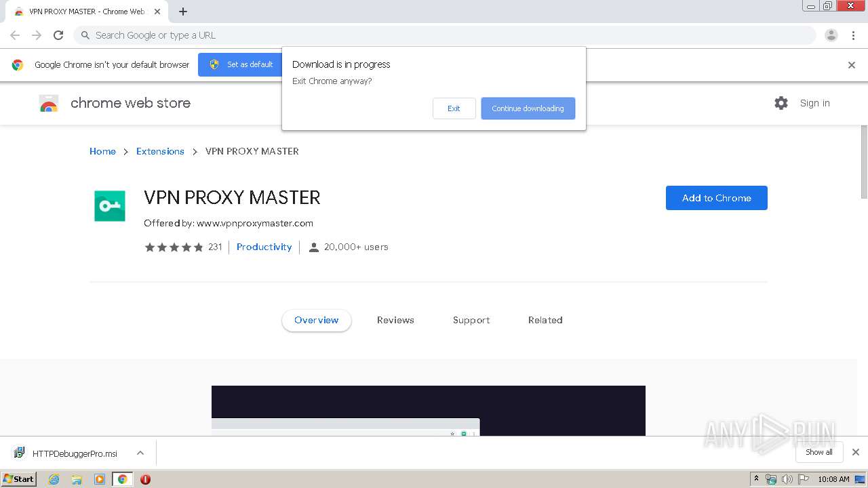Open File Explorer from the taskbar

(77, 479)
